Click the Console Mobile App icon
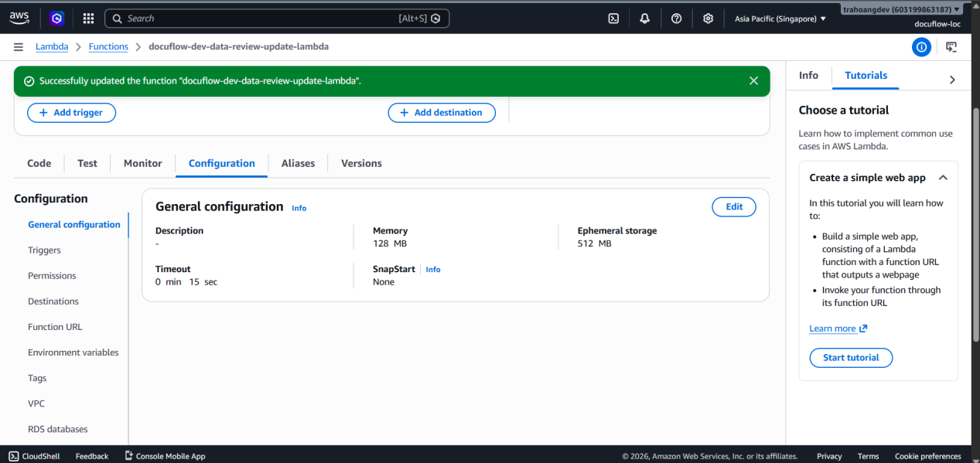This screenshot has width=980, height=463. (129, 456)
